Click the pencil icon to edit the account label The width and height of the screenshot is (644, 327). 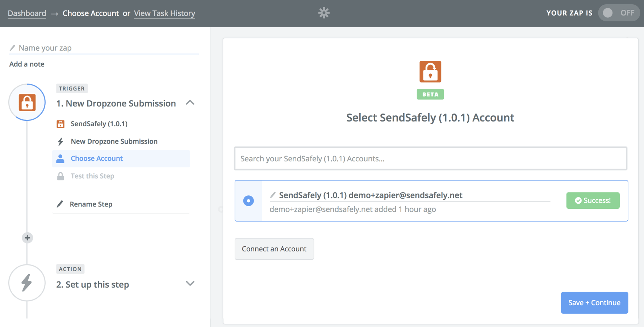pyautogui.click(x=273, y=195)
